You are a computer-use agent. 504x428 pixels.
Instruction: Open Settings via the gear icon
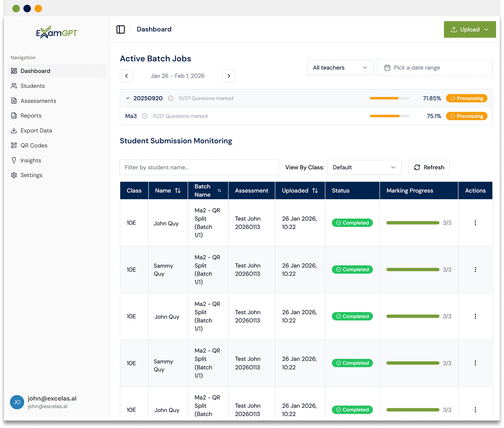tap(13, 175)
